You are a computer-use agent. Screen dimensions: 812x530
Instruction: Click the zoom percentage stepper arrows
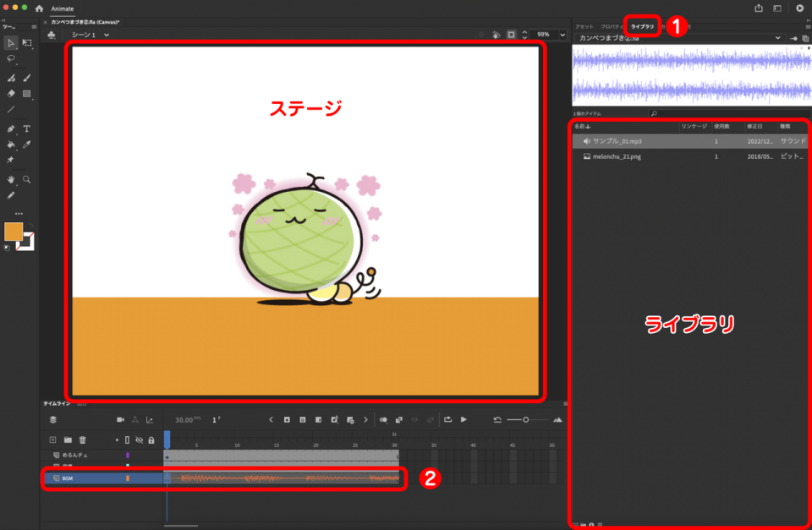(524, 35)
